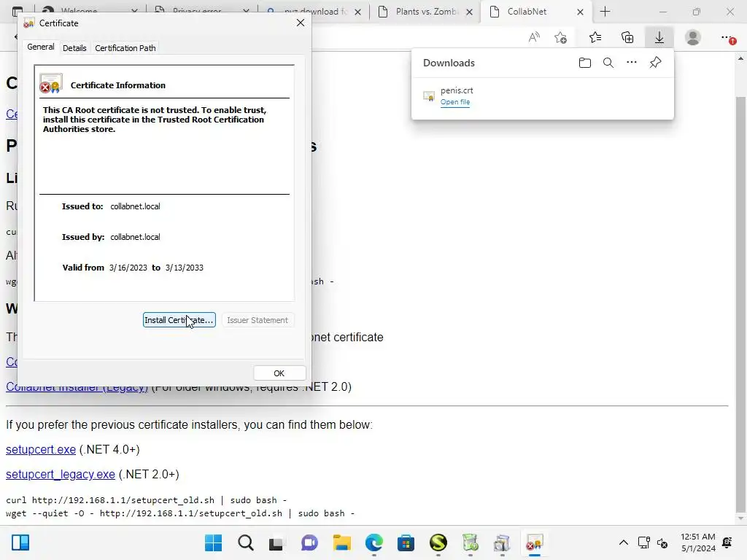Open the Collections icon
This screenshot has width=747, height=560.
[x=627, y=37]
